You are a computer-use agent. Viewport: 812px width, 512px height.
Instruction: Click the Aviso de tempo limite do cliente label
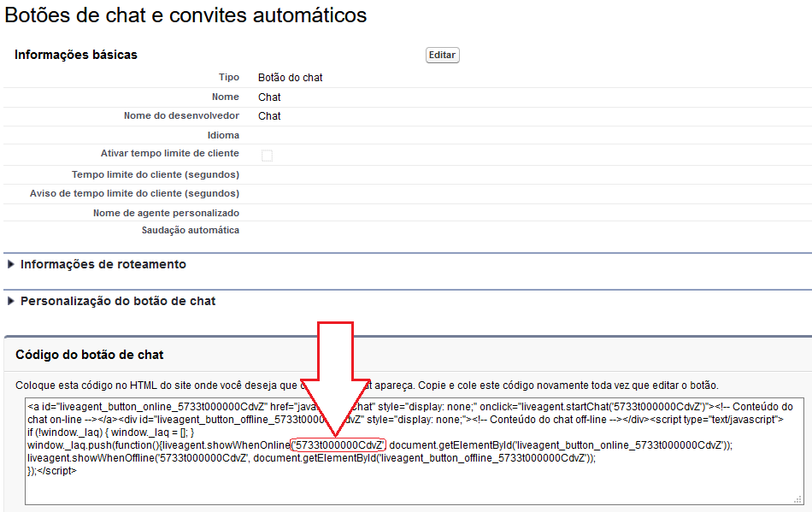[135, 193]
